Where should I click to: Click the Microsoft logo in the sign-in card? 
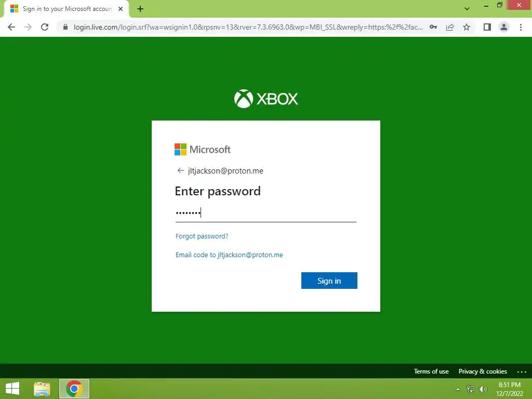coord(203,149)
